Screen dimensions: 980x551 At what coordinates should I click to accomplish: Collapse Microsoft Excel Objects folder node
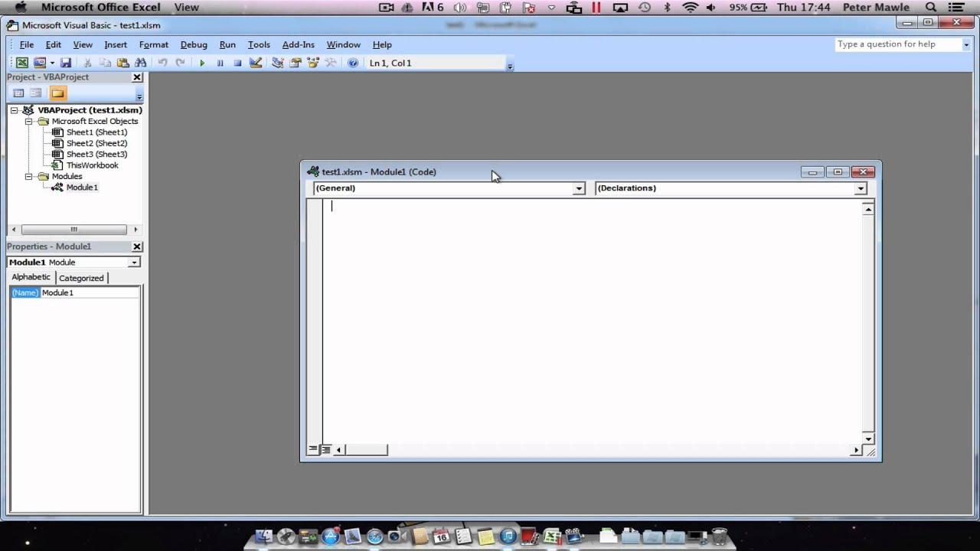(28, 121)
